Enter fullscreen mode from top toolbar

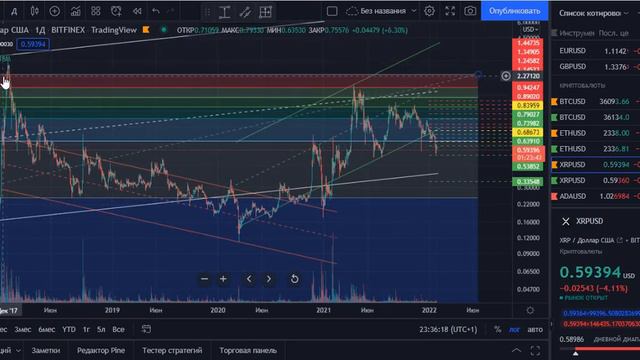(450, 11)
